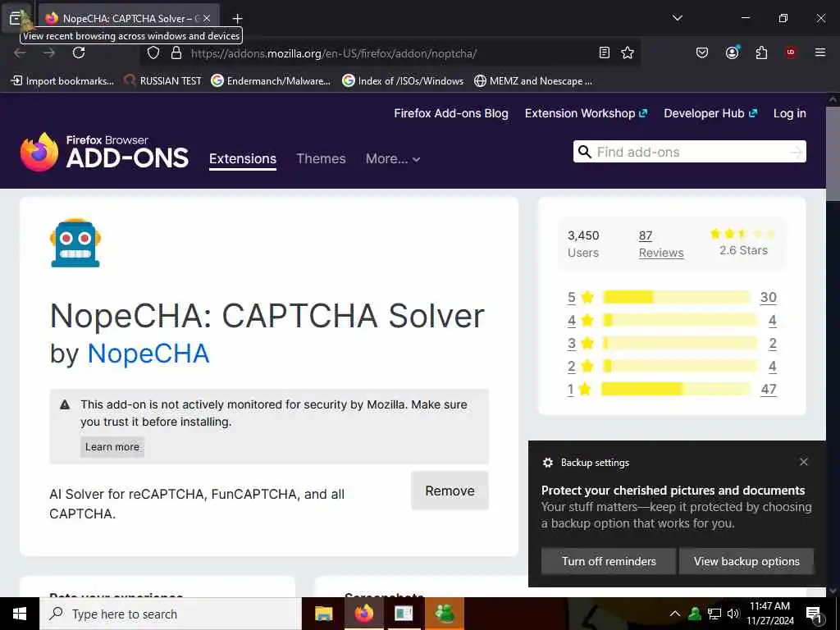Click Learn more about security warning
The height and width of the screenshot is (630, 840).
click(x=112, y=447)
